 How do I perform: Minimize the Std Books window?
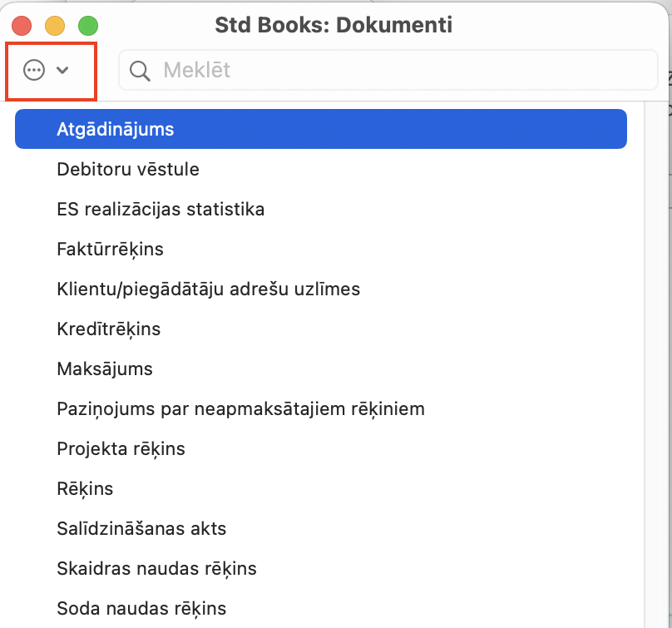(55, 26)
